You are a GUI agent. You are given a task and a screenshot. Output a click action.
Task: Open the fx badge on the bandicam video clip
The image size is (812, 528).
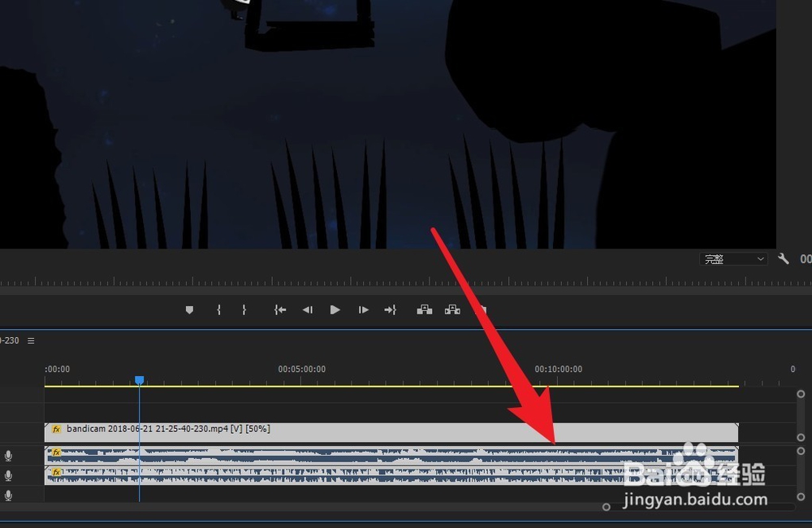point(57,429)
